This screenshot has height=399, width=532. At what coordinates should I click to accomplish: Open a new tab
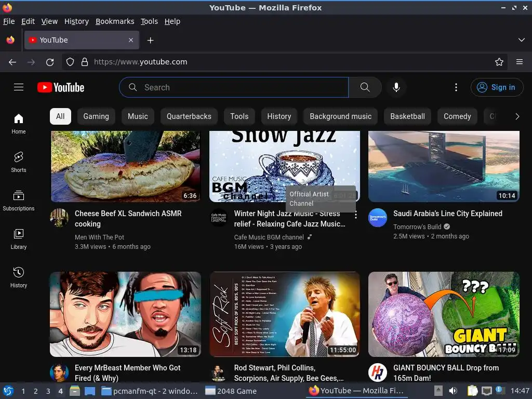[x=150, y=41]
